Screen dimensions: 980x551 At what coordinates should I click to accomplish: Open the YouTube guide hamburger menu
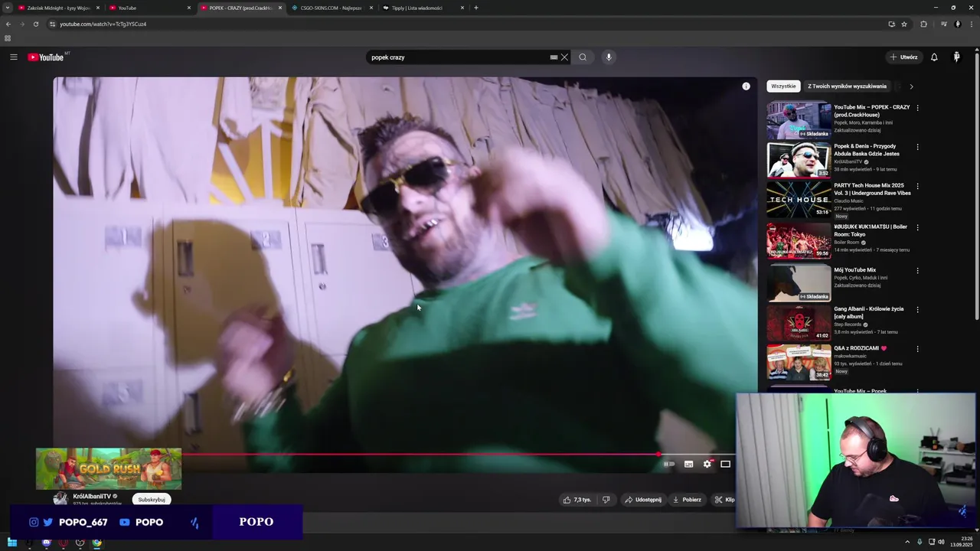tap(13, 57)
